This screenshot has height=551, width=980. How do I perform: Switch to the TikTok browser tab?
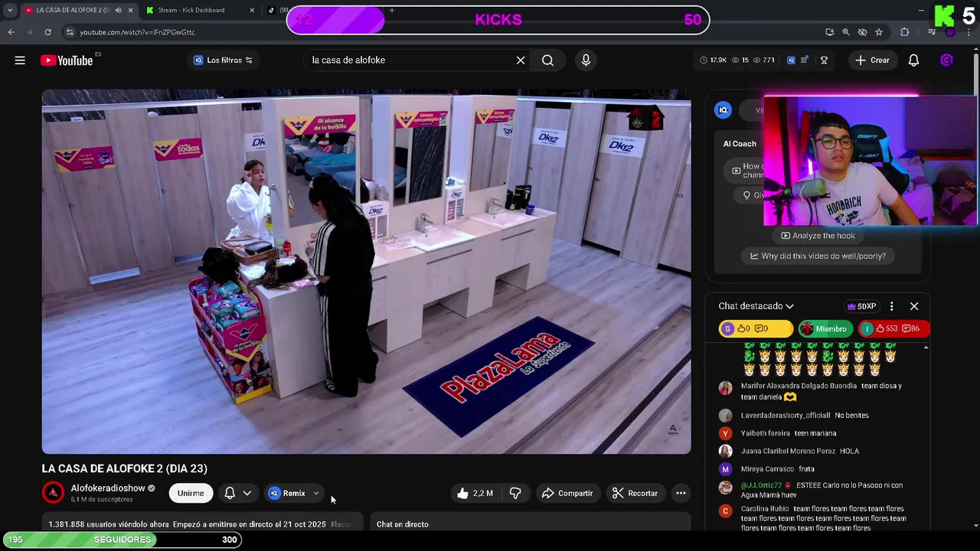tap(276, 10)
